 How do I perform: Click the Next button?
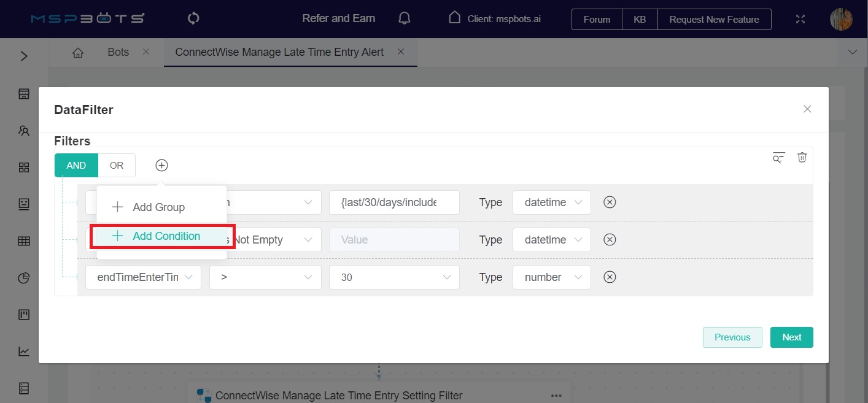click(x=791, y=337)
